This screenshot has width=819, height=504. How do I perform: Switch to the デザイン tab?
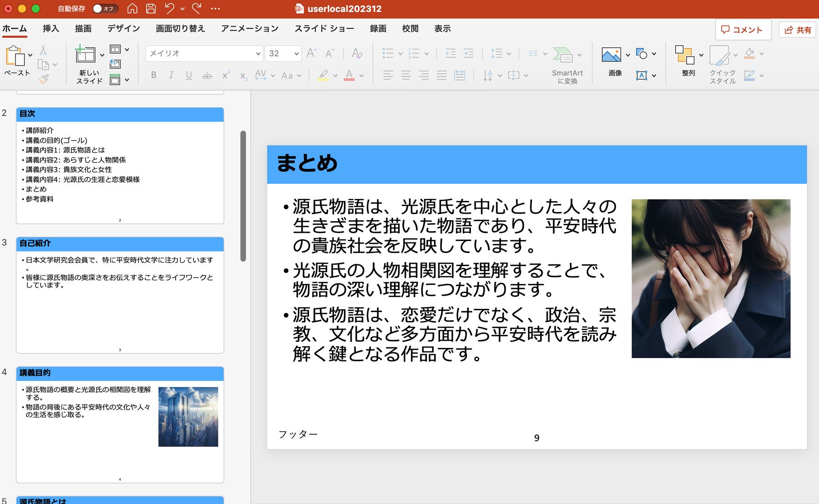coord(123,29)
